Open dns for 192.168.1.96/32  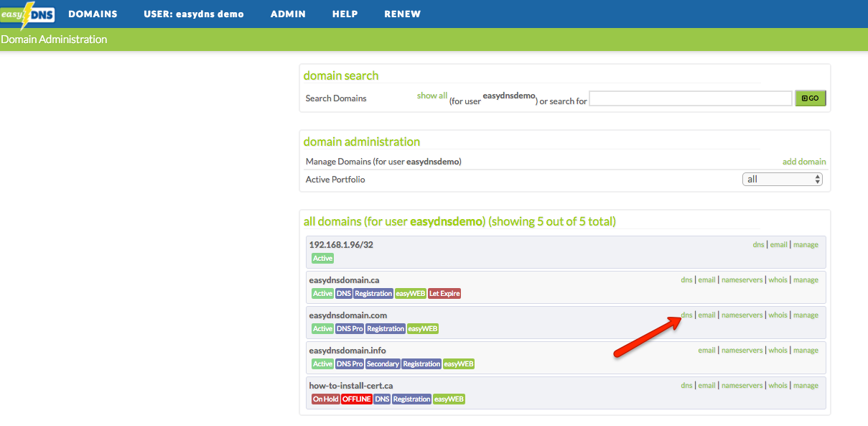[758, 245]
